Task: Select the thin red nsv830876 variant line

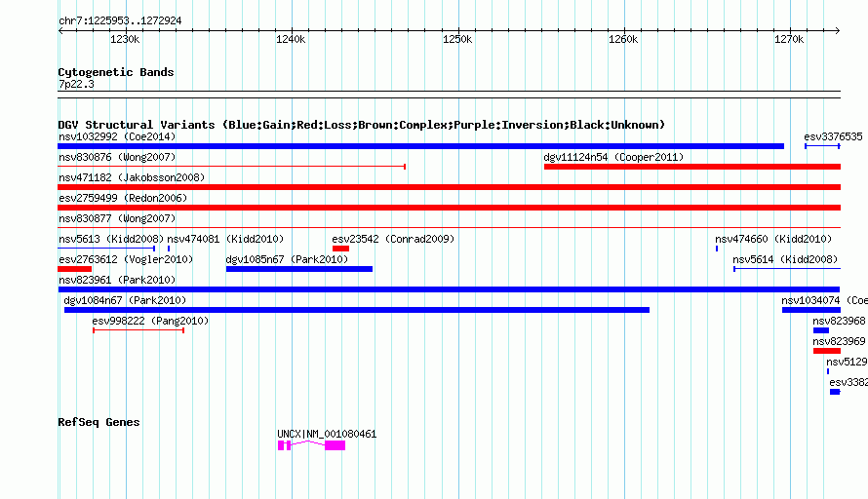Action: [231, 167]
